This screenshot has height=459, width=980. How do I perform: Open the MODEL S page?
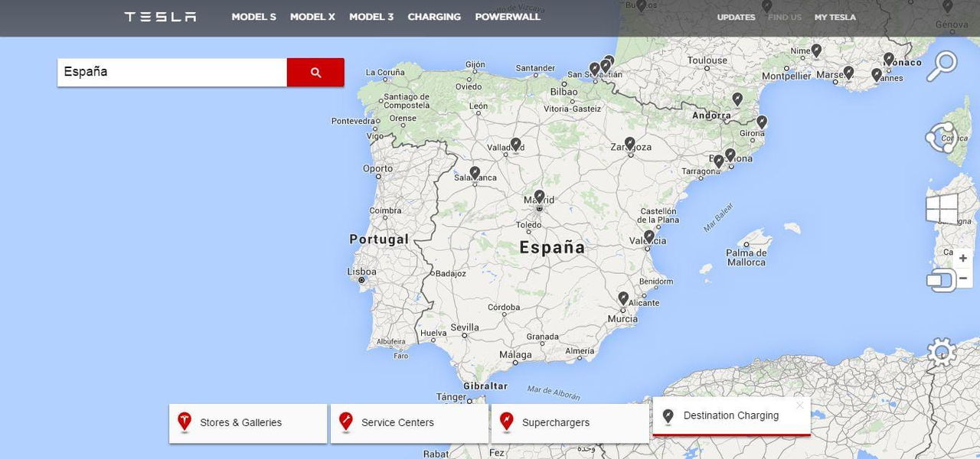point(253,17)
